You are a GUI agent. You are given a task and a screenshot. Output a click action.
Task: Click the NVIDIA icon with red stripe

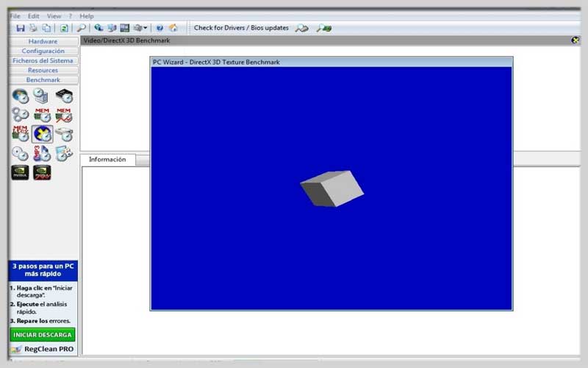pos(42,173)
